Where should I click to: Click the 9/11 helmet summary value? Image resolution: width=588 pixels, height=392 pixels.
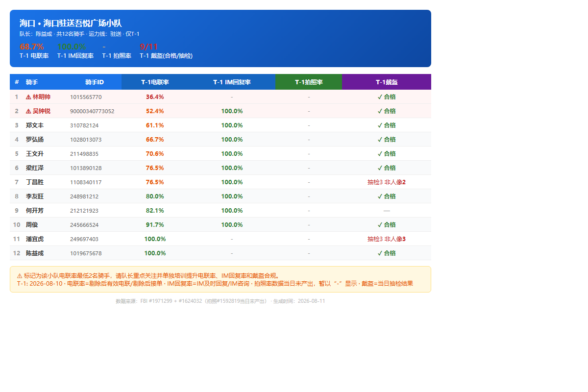click(149, 47)
